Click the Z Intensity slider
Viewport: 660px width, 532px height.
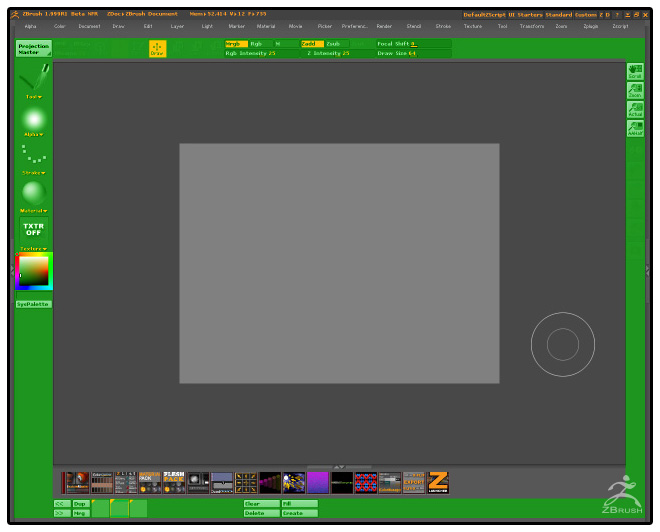click(338, 53)
